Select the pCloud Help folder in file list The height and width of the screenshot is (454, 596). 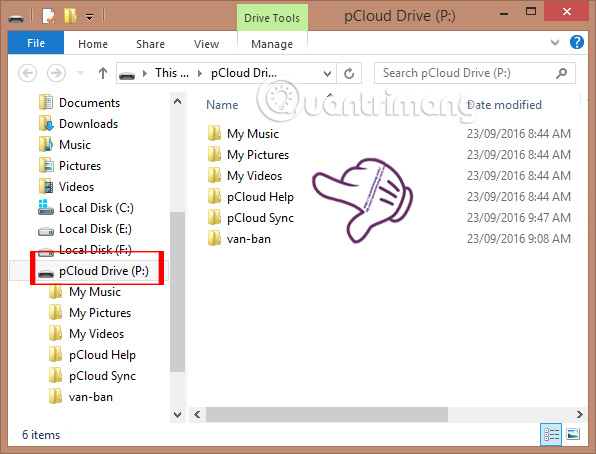point(260,197)
